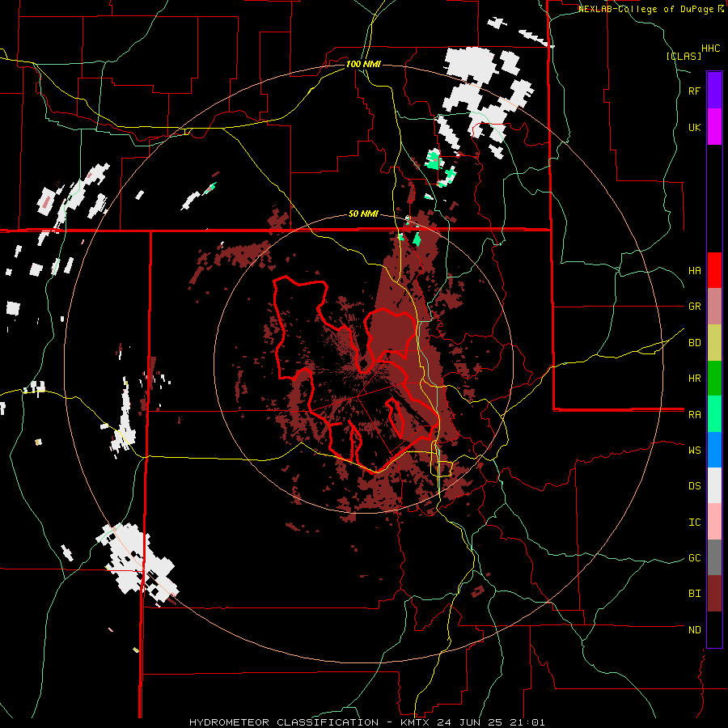Click the HR legend label
The height and width of the screenshot is (728, 728).
click(695, 379)
